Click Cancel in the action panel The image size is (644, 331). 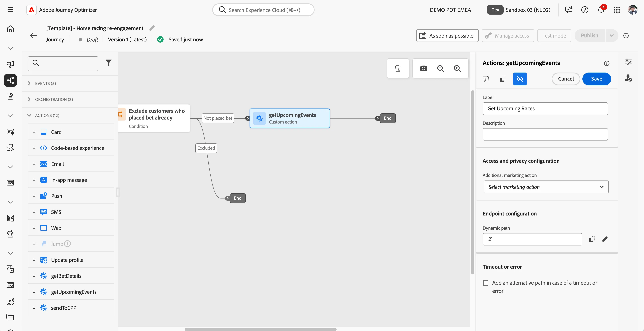tap(566, 79)
